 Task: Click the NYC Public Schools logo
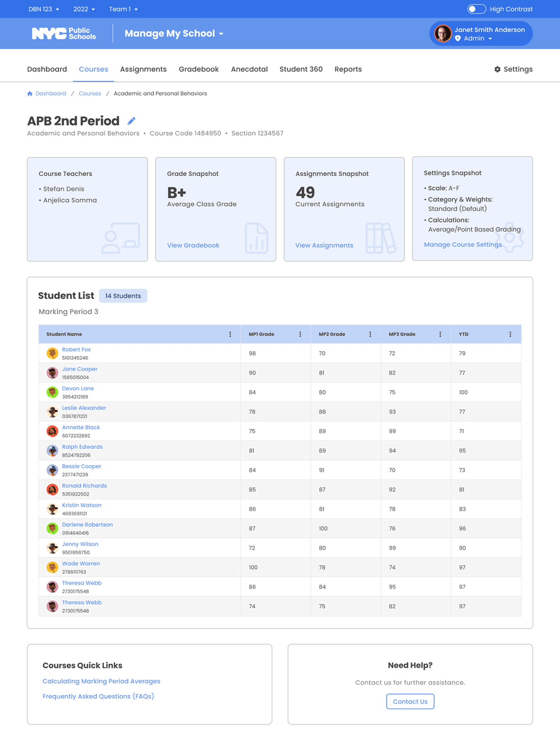click(x=64, y=34)
